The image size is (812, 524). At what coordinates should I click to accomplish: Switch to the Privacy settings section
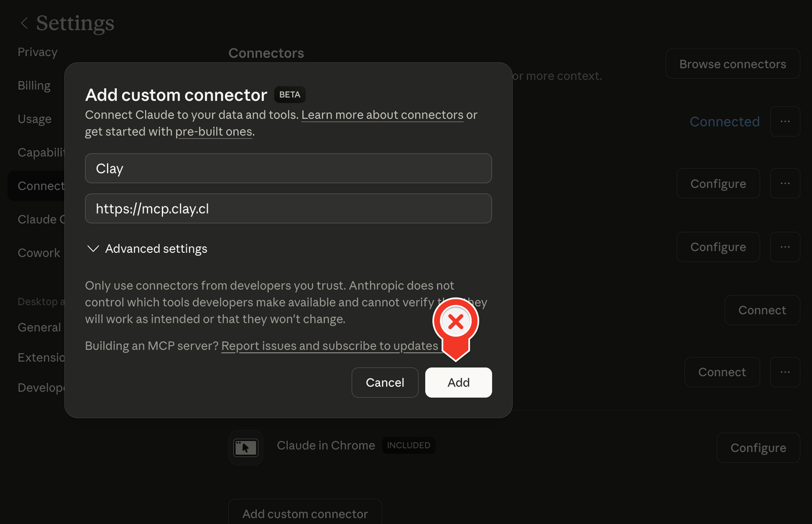click(37, 51)
